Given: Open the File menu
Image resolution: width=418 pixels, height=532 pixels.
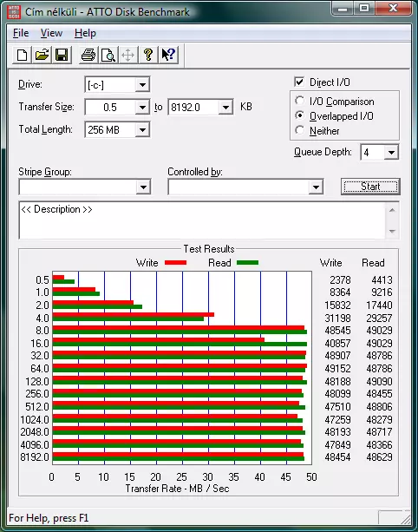Looking at the screenshot, I should pos(21,33).
